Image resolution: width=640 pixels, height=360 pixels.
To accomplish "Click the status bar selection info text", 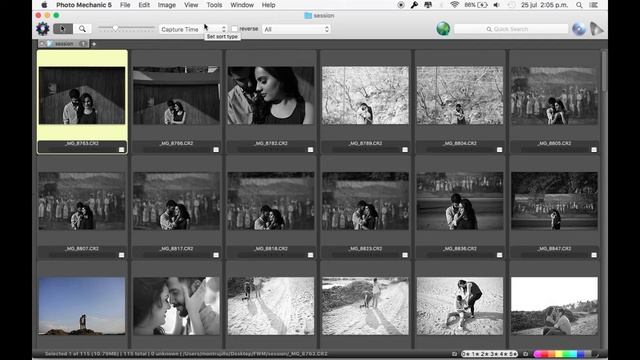I will (x=186, y=354).
